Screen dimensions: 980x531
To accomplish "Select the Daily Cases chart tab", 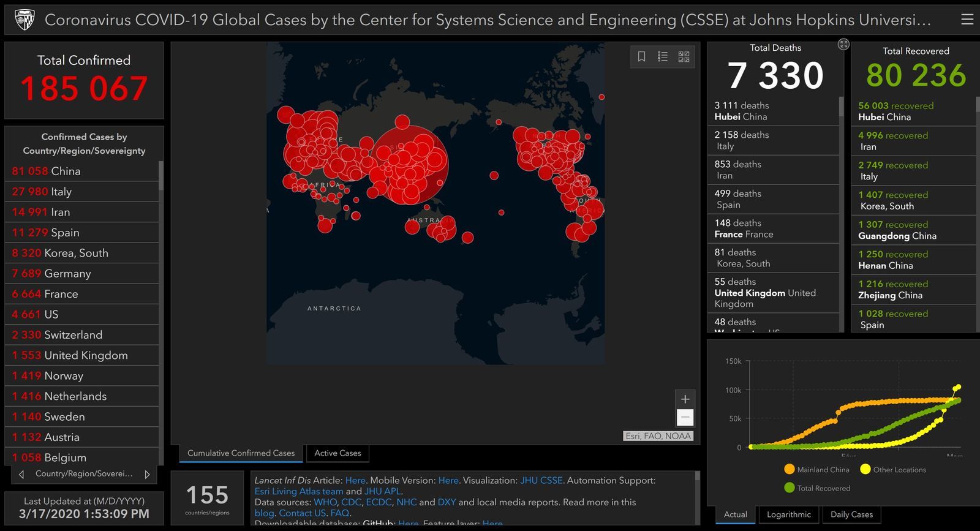I will (851, 514).
